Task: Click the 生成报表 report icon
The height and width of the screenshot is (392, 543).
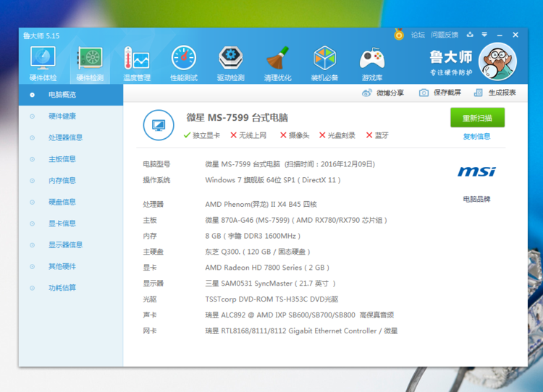Action: [x=479, y=93]
